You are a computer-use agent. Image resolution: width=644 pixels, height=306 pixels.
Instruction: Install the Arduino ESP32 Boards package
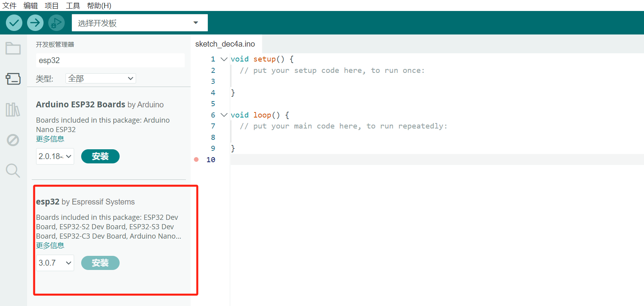[100, 156]
